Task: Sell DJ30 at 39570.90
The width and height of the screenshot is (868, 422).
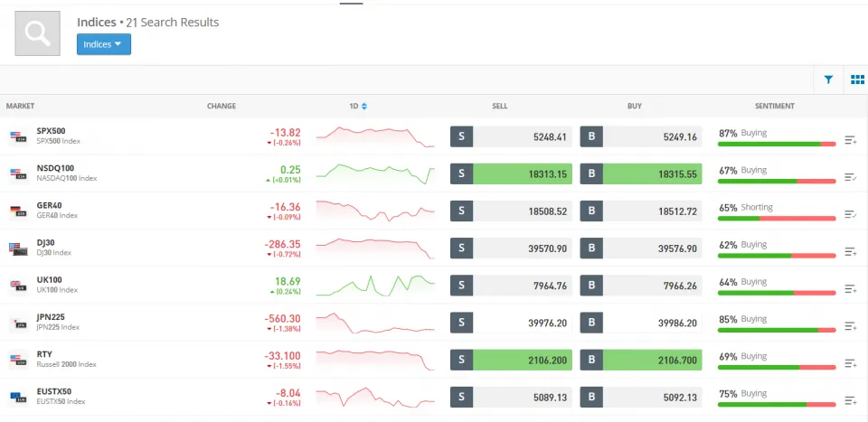Action: point(511,249)
